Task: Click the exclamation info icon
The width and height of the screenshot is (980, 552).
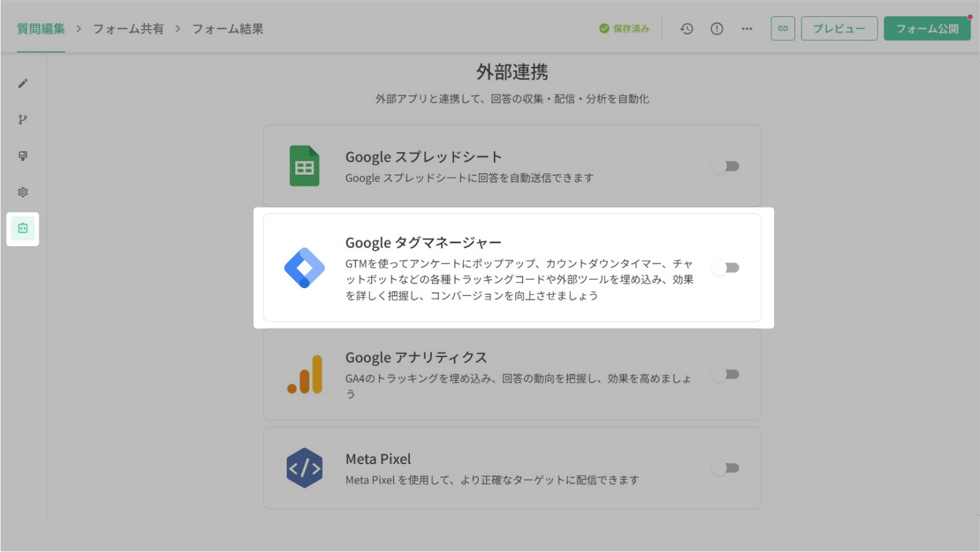Action: coord(717,29)
